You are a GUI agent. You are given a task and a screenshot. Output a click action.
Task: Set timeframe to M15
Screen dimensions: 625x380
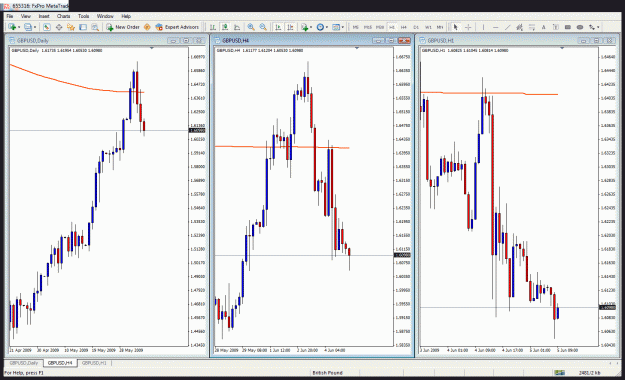(x=368, y=27)
